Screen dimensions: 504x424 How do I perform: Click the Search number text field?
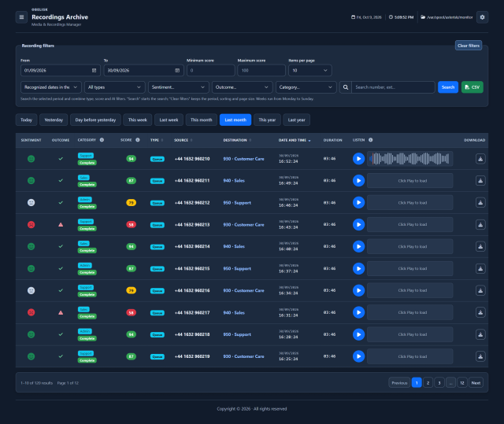pyautogui.click(x=393, y=87)
